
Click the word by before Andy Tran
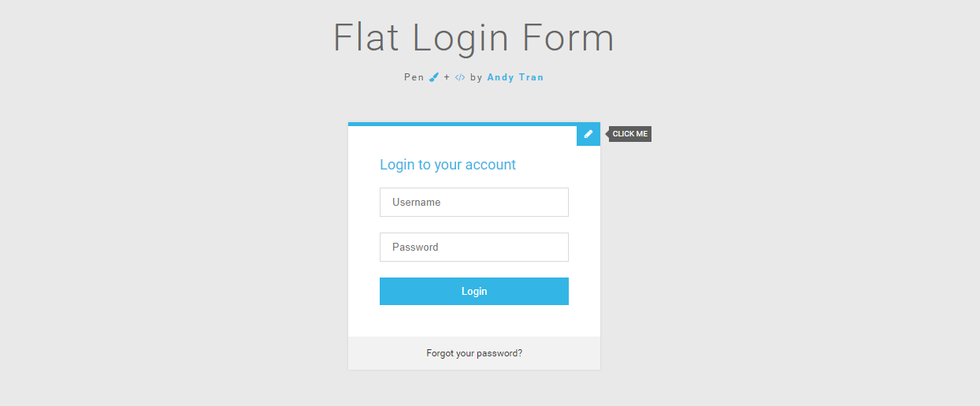coord(476,77)
